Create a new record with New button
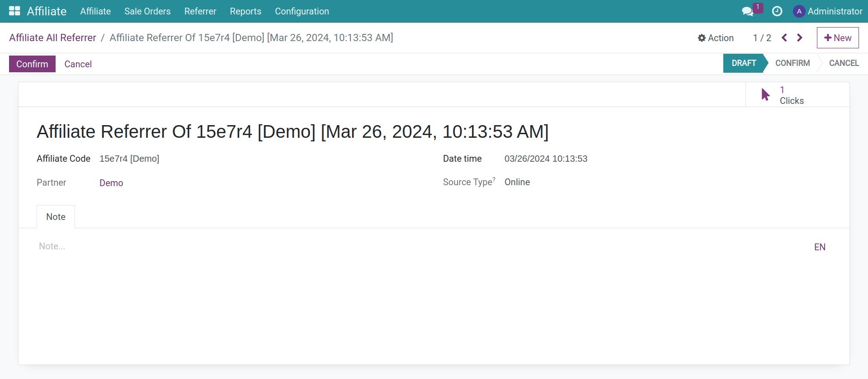This screenshot has width=868, height=379. pos(838,38)
